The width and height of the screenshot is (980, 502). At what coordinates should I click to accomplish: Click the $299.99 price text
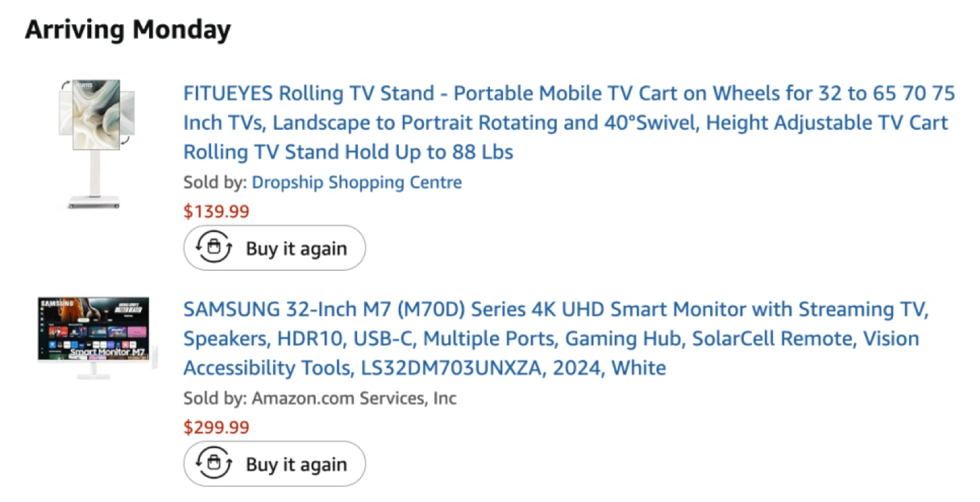click(x=216, y=427)
